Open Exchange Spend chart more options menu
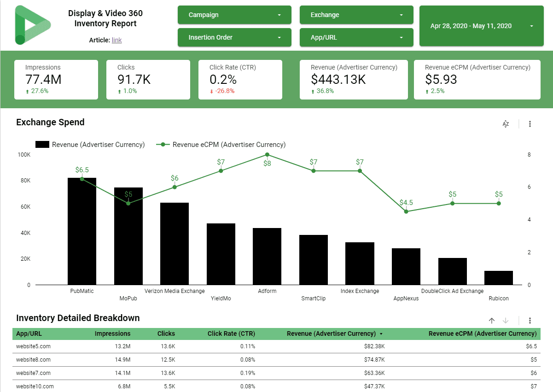Image resolution: width=553 pixels, height=392 pixels. click(530, 124)
